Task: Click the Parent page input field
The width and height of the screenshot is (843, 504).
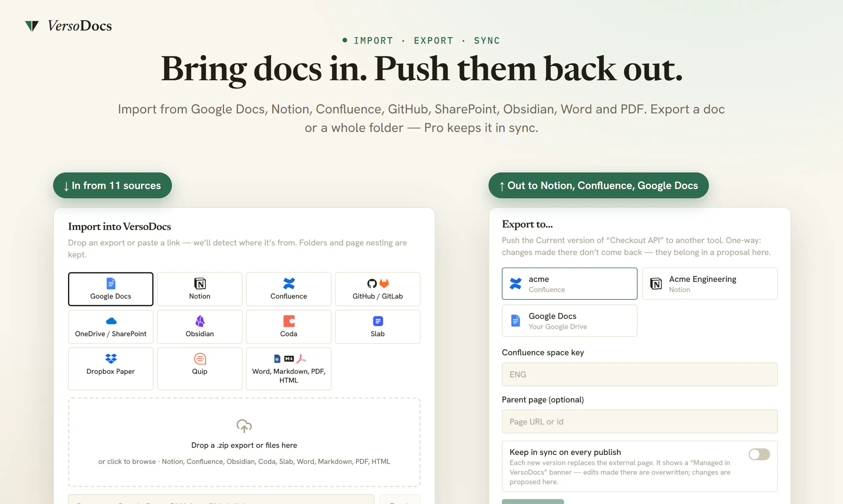Action: click(x=640, y=421)
